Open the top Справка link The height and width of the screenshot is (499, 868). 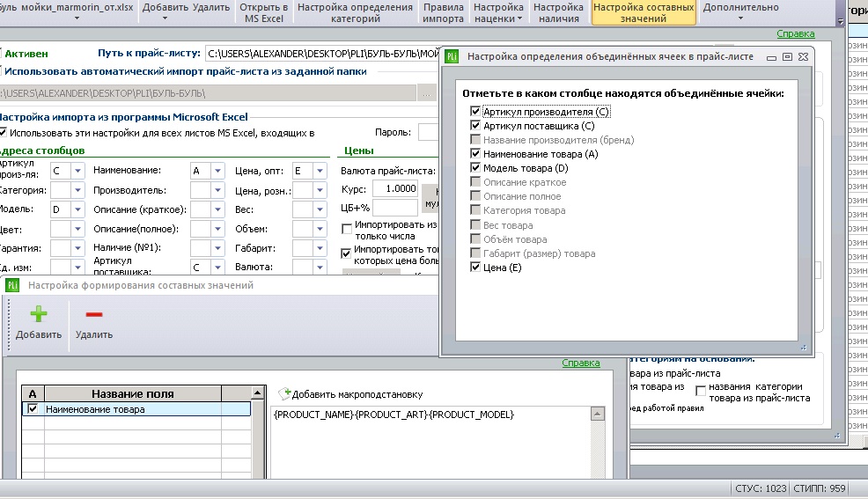tap(795, 33)
